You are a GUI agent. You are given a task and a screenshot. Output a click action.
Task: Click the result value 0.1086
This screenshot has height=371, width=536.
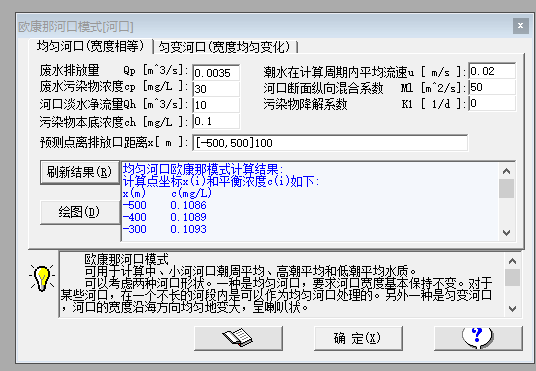pyautogui.click(x=188, y=205)
